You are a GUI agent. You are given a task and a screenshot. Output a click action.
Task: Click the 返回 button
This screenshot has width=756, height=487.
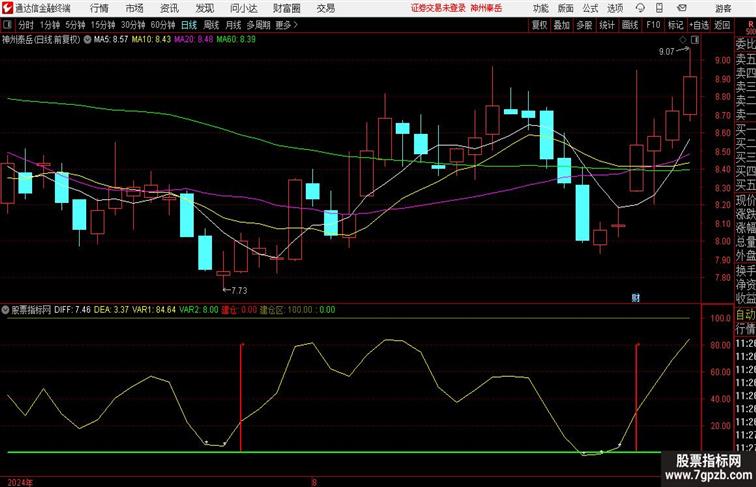(722, 25)
